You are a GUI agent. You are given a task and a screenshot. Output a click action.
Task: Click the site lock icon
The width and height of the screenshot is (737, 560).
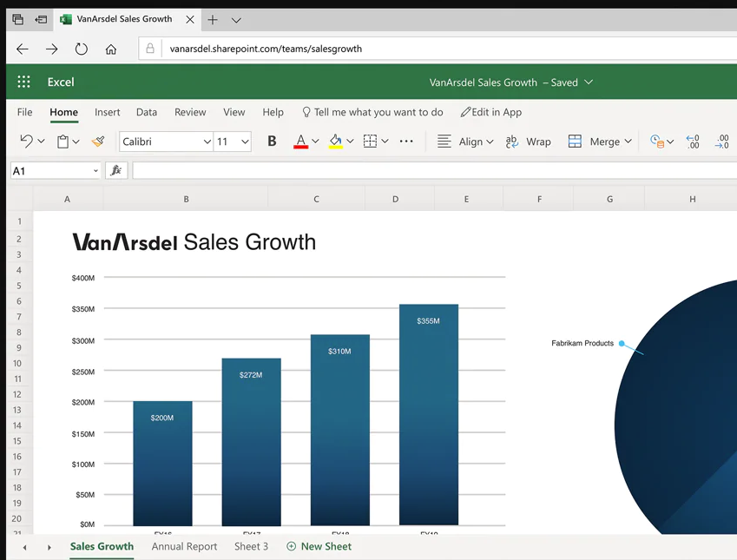pyautogui.click(x=150, y=49)
